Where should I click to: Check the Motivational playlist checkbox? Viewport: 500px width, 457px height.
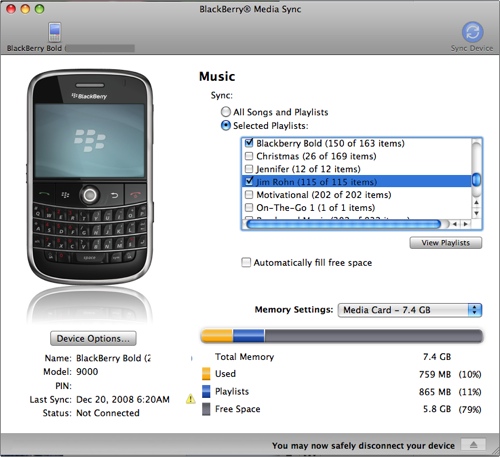pyautogui.click(x=249, y=194)
